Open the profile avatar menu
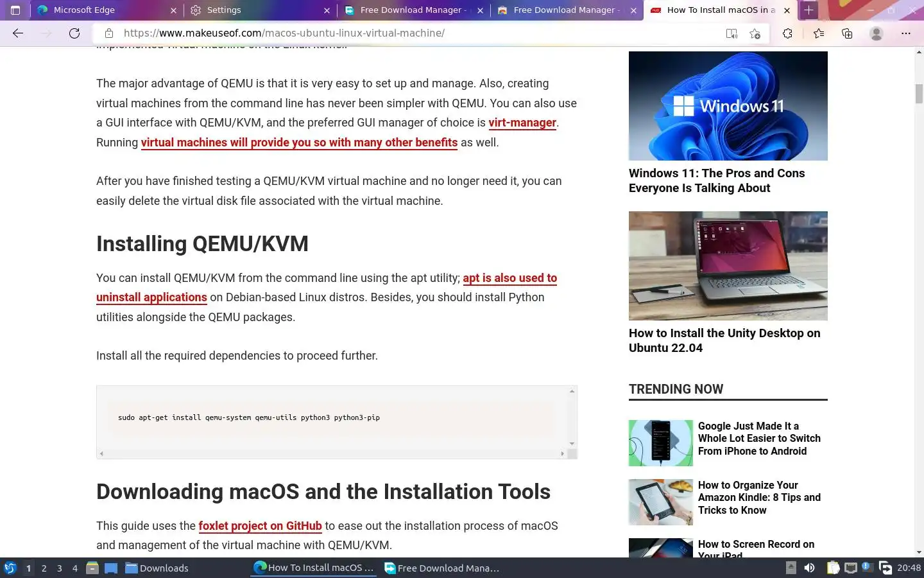 [877, 33]
